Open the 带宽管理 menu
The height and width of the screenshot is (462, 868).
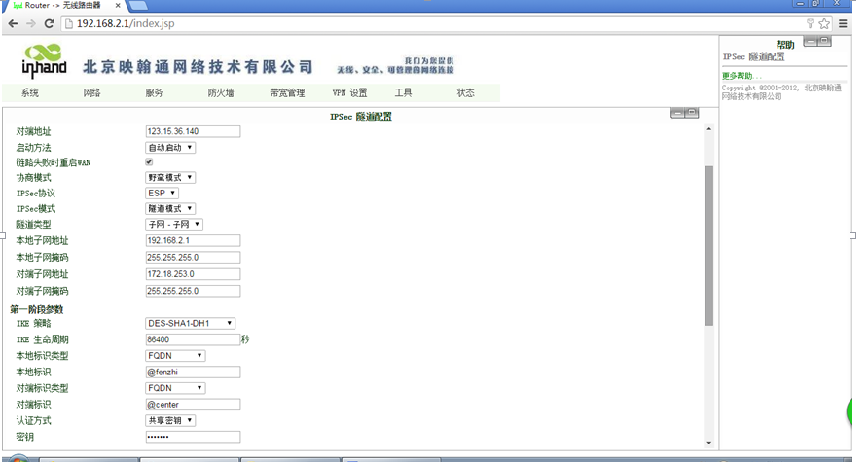coord(287,93)
